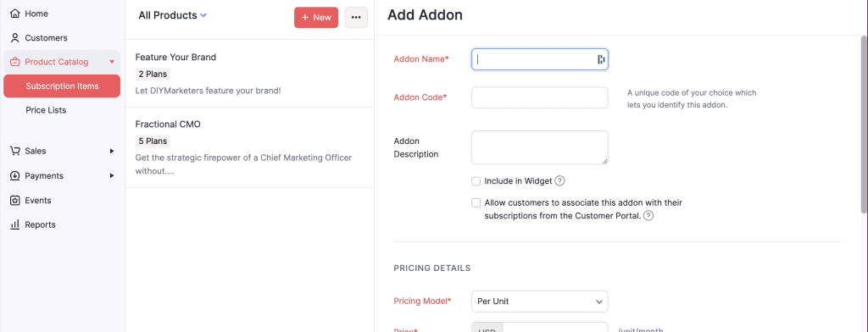Click the Events icon in sidebar
868x332 pixels.
15,201
